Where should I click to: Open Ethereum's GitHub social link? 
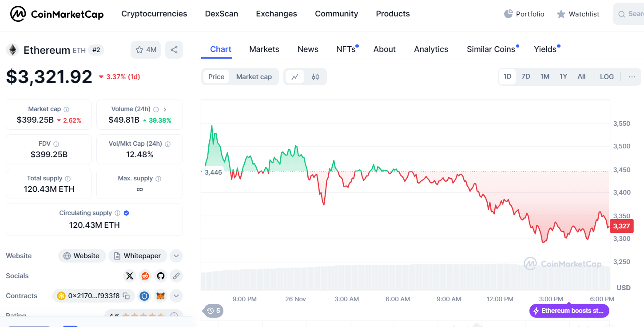pos(161,276)
